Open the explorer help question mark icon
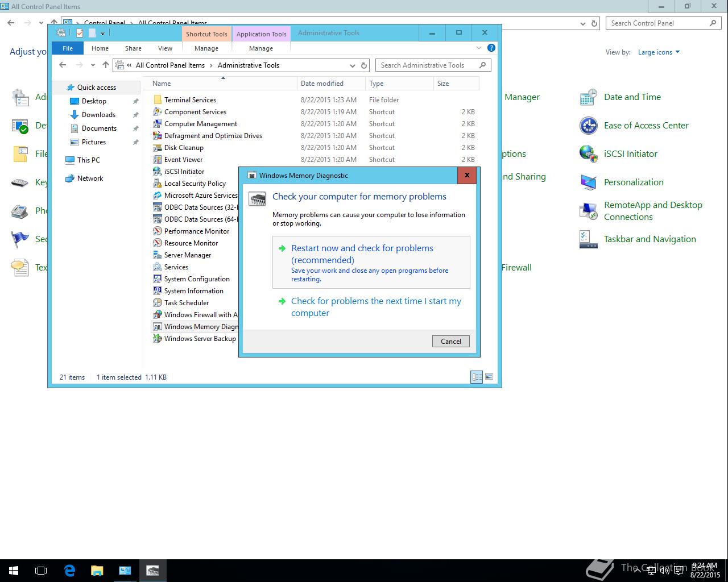Screen dimensions: 728x582 [491, 48]
